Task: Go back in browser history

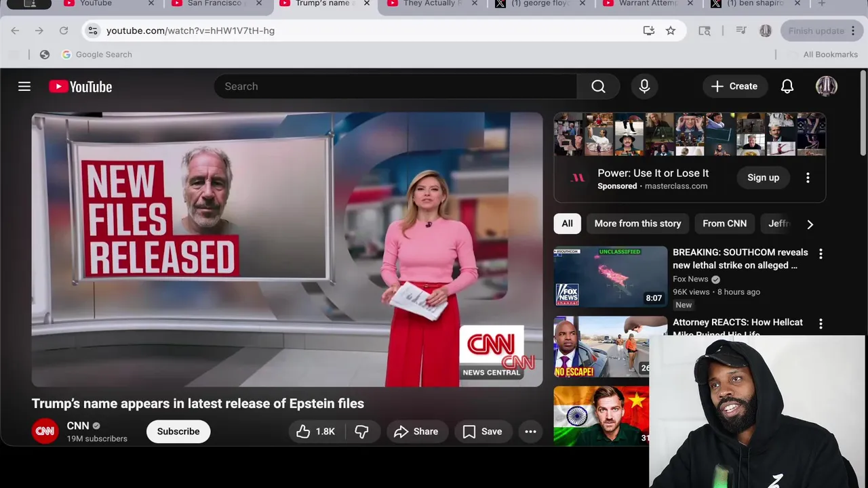Action: click(x=15, y=30)
